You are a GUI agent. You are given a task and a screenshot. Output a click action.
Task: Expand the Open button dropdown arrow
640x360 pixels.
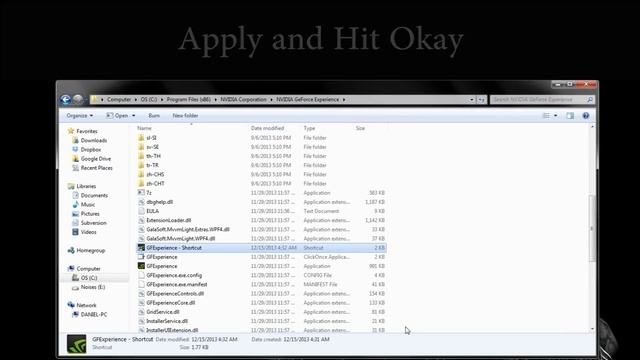click(133, 116)
